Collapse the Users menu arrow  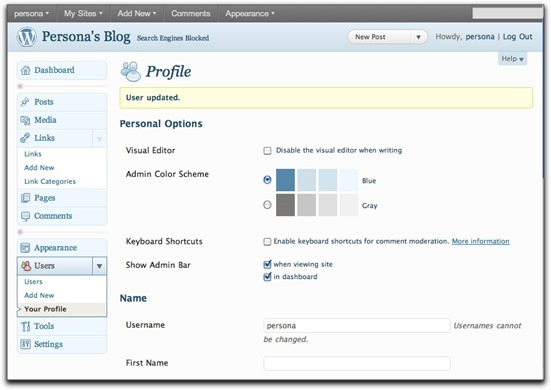pos(99,266)
